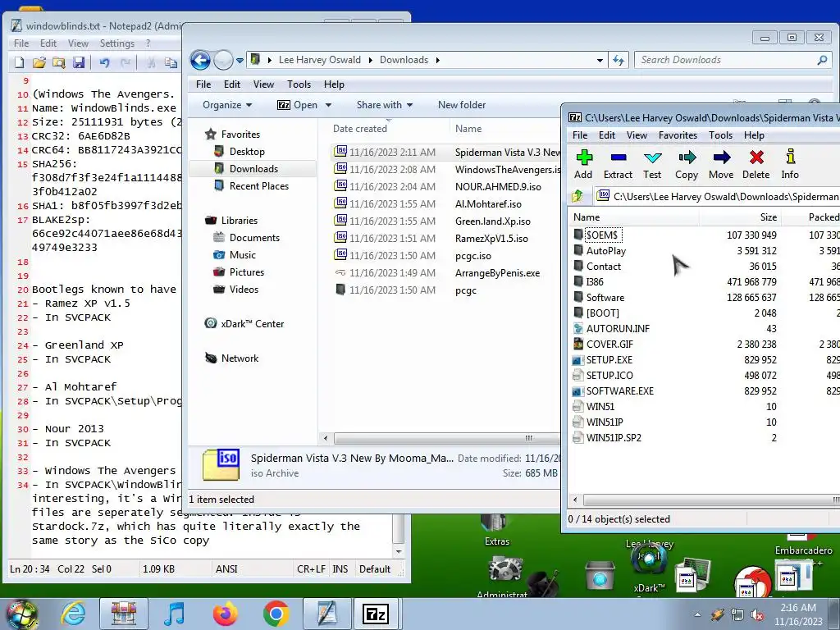
Task: Select Desktop under Favorites
Action: tap(247, 152)
